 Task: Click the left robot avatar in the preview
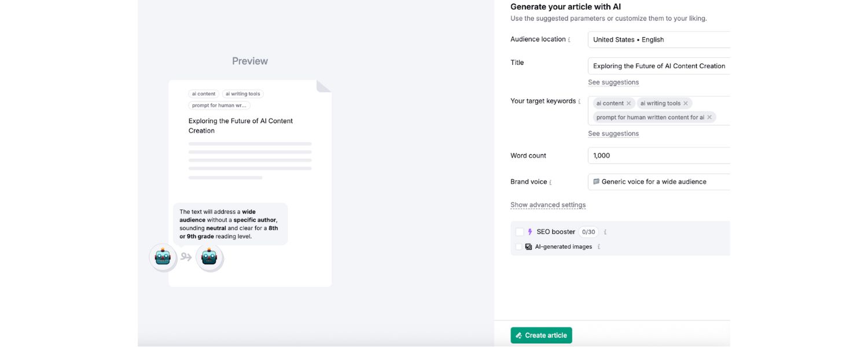point(163,257)
